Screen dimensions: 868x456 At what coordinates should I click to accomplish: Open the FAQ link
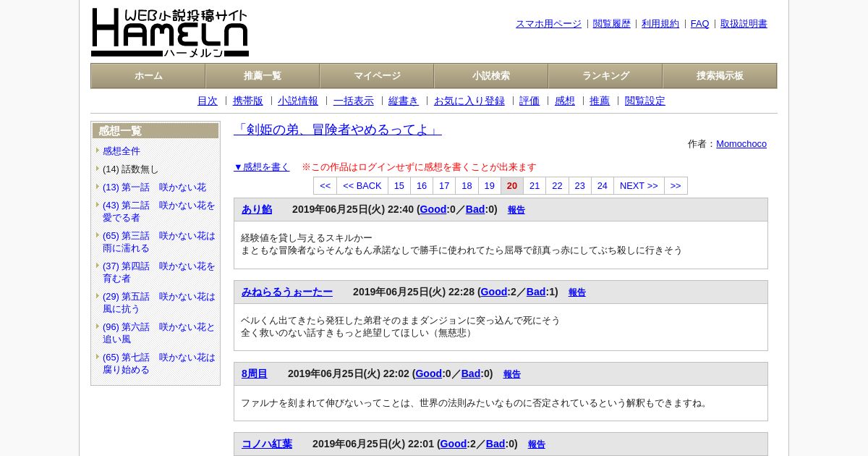[x=700, y=24]
